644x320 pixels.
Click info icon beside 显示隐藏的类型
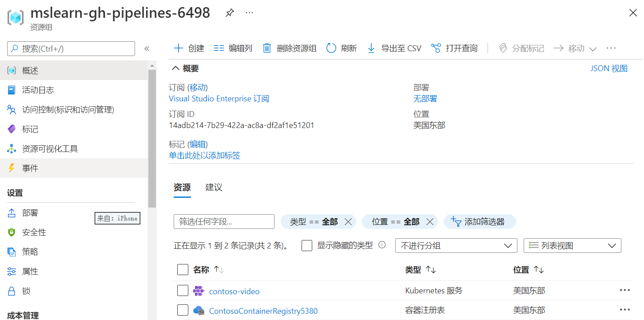click(x=382, y=245)
